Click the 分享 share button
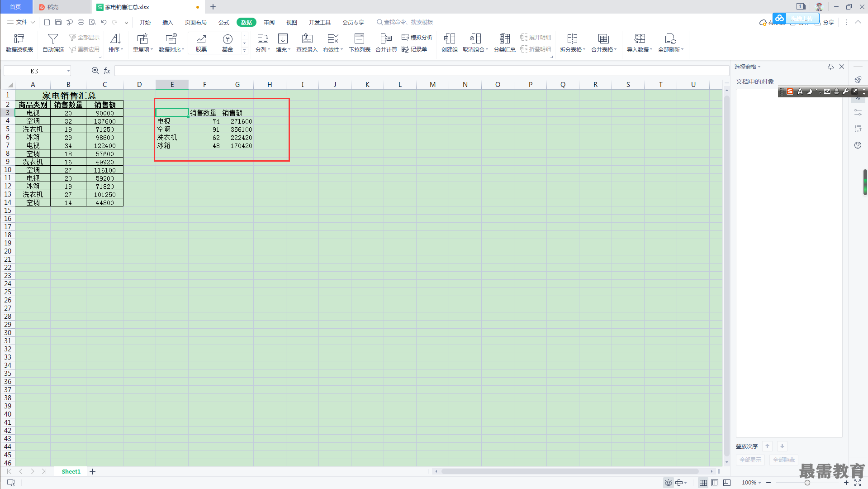 coord(825,22)
